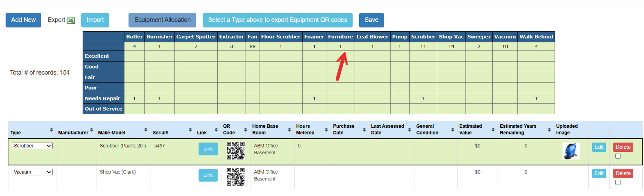Sort table by Make-Model column
644x196 pixels.
(146, 130)
